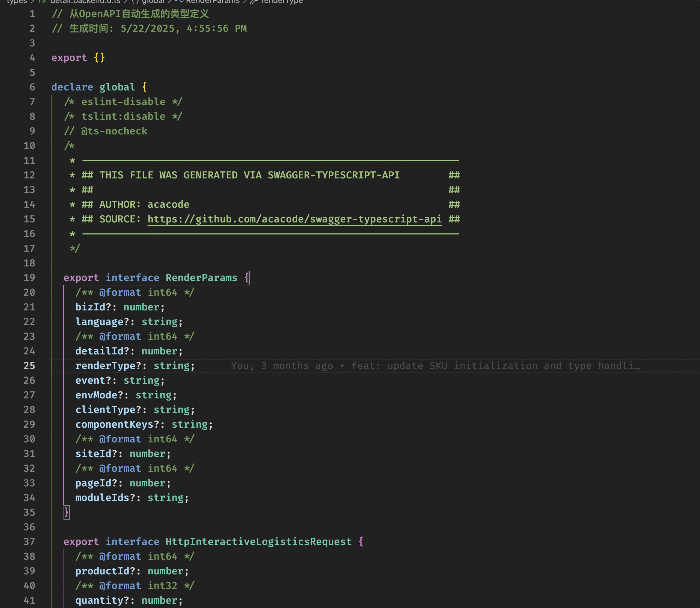This screenshot has height=608, width=700.
Task: Click the wrench property icon in breadcrumbs
Action: [254, 2]
